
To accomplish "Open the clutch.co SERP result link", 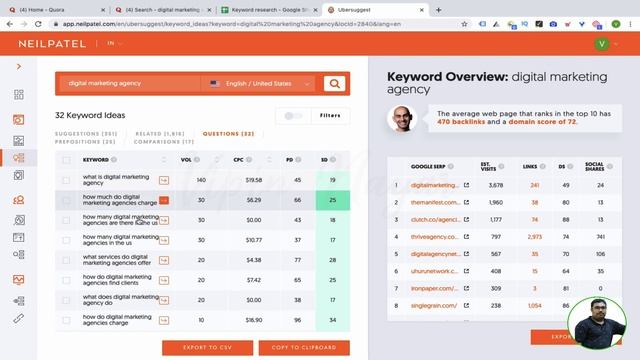I will click(x=435, y=220).
